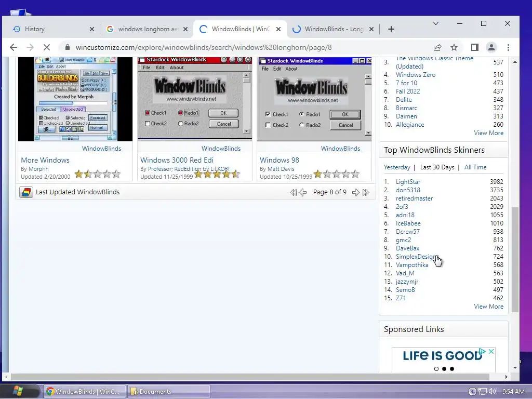Select the active WindowBlinds | WinC tab

[240, 29]
